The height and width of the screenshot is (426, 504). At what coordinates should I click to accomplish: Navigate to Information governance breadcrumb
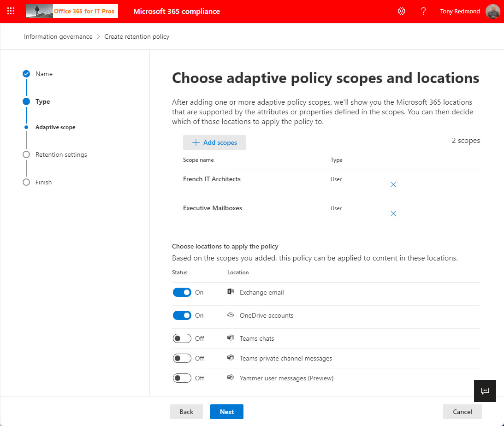(58, 36)
